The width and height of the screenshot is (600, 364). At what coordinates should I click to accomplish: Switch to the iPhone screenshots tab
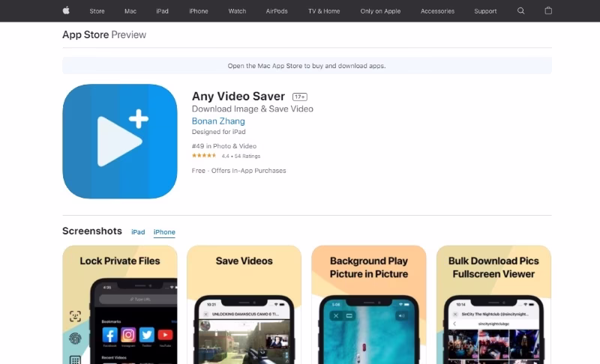(x=164, y=232)
